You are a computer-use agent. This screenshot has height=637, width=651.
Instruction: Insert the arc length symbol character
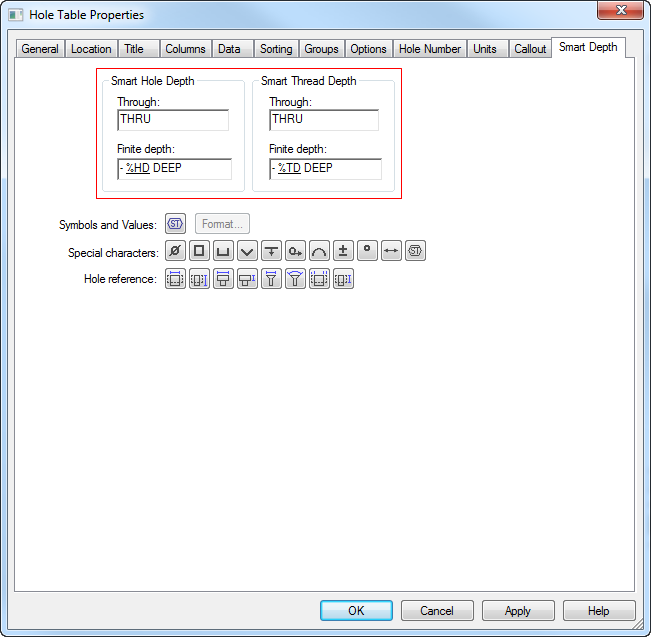(x=320, y=252)
